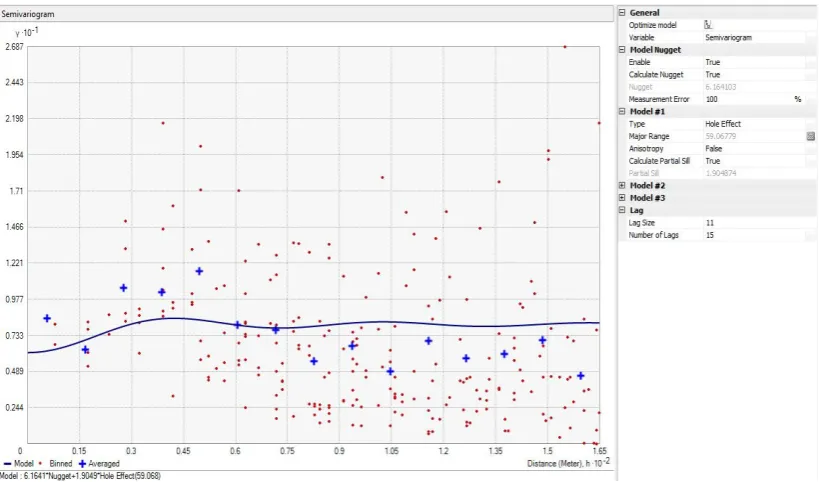Change the Calculate Partial Sill True value
Screen dimensions: 819x482
pyautogui.click(x=712, y=161)
